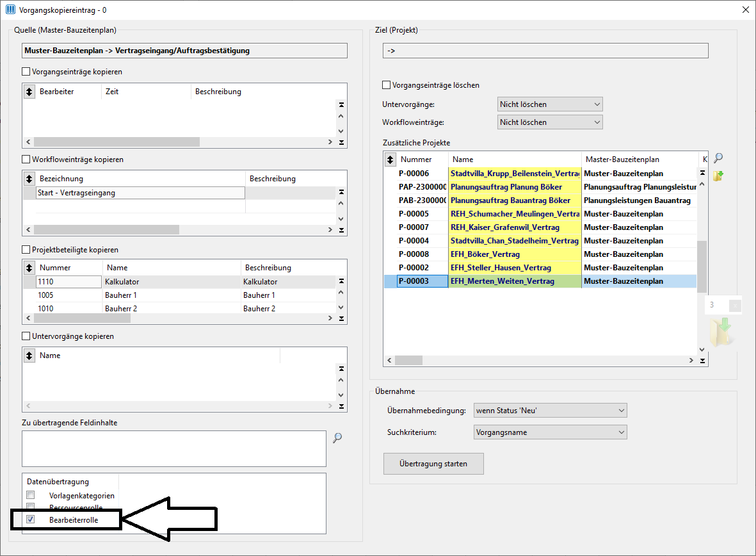The width and height of the screenshot is (756, 556).
Task: Click the Bearbeiter column header
Action: (68, 91)
